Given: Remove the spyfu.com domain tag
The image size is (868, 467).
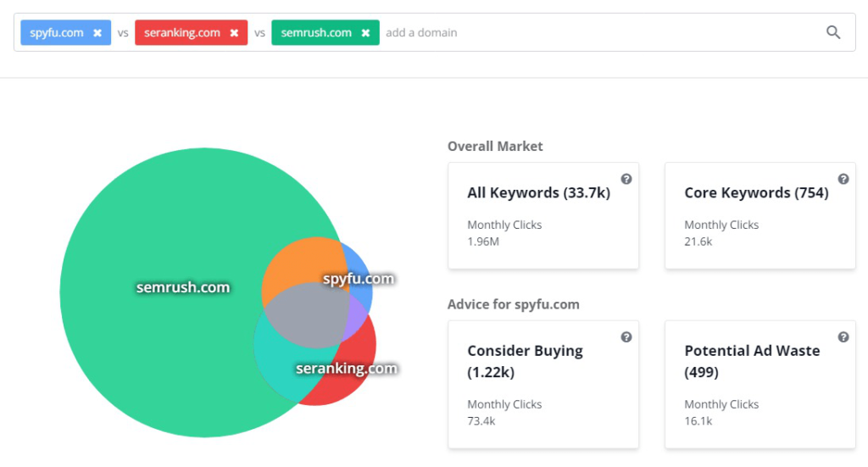Looking at the screenshot, I should tap(97, 33).
